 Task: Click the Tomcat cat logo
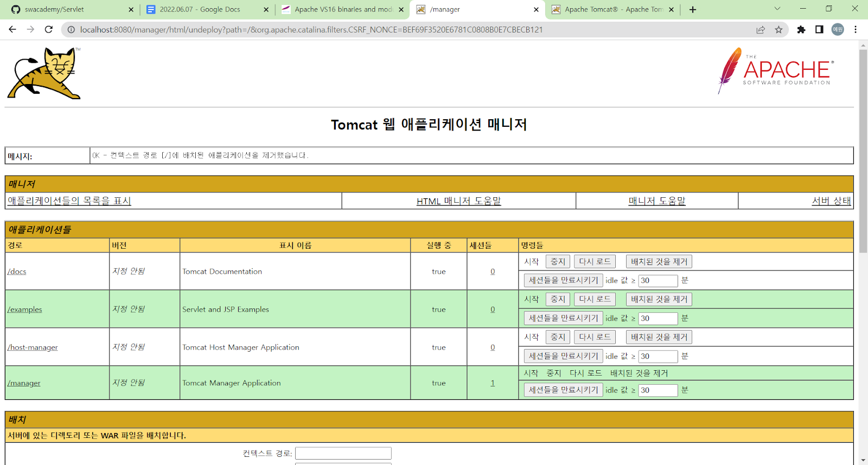click(44, 73)
